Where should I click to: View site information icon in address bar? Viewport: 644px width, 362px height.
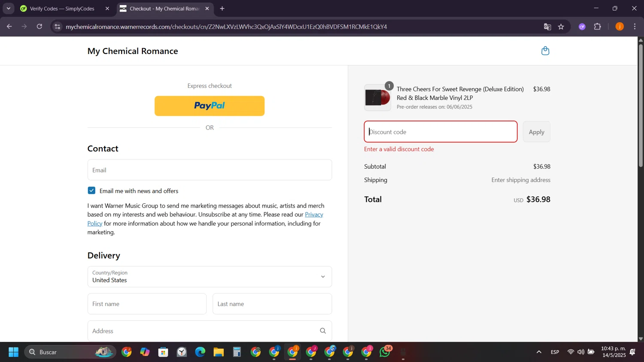58,27
